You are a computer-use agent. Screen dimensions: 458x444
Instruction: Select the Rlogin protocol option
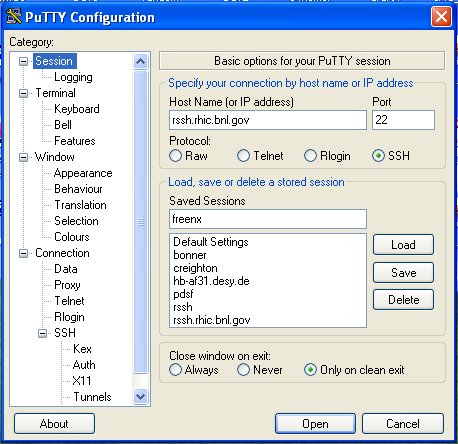click(x=310, y=156)
